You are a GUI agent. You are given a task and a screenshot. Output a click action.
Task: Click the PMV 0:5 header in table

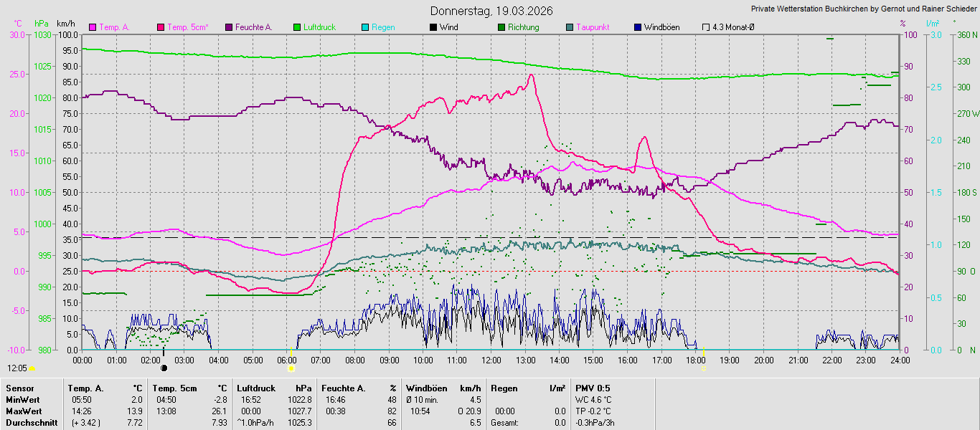[x=593, y=388]
